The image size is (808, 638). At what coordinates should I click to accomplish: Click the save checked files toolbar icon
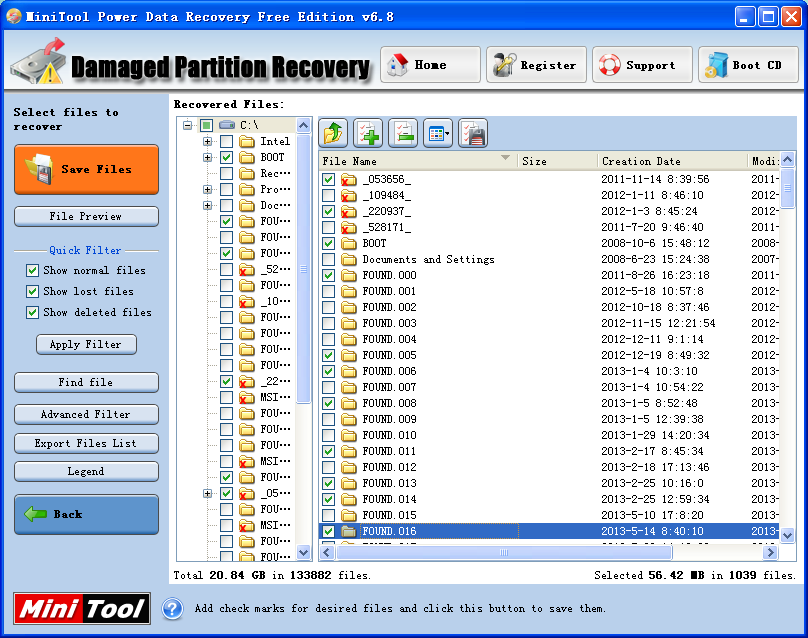(x=473, y=133)
